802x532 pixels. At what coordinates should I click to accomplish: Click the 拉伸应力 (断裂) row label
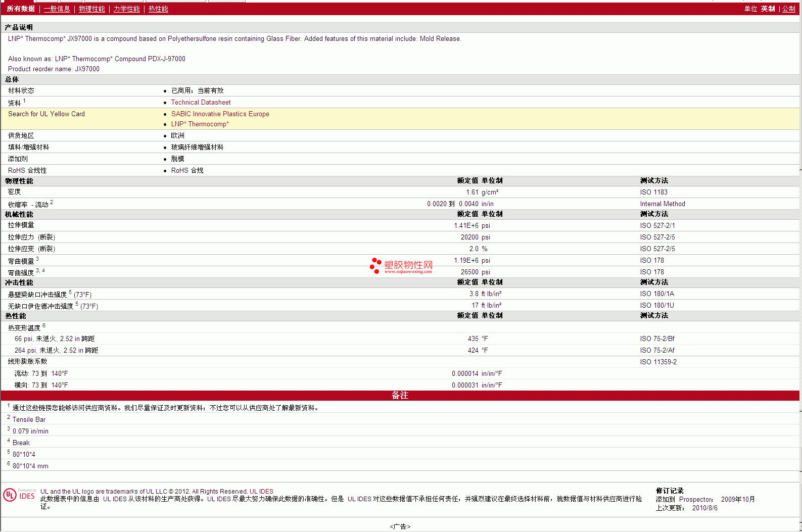31,237
